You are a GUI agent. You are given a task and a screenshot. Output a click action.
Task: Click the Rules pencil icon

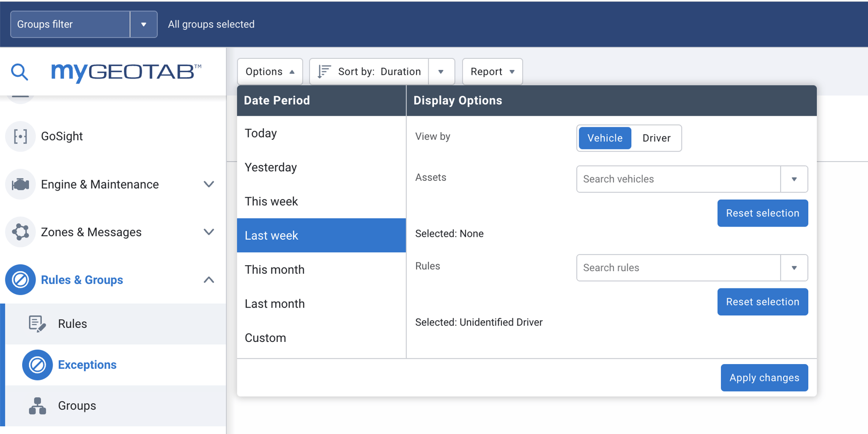37,324
